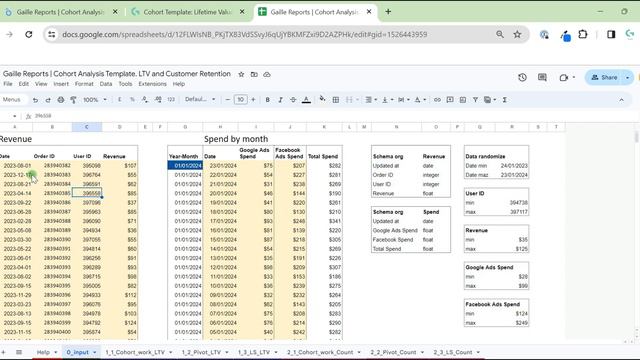Open the text wrapping dropdown

[x=403, y=100]
